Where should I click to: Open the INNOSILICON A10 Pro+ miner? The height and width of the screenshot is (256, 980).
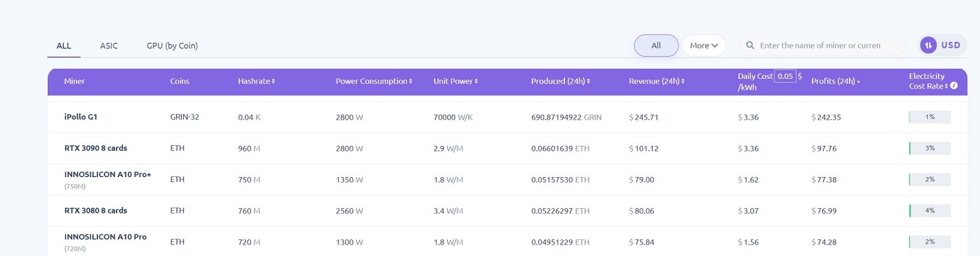point(108,174)
